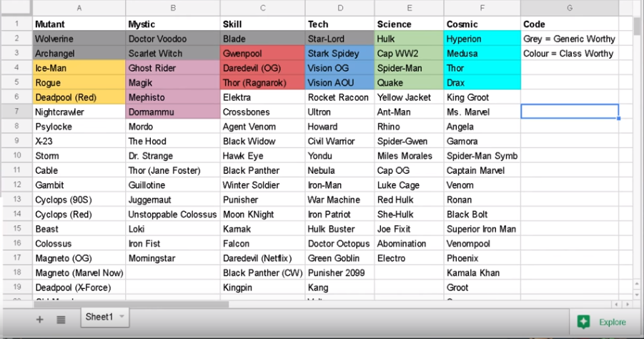Click the blue Stark Spidey cell

[340, 54]
